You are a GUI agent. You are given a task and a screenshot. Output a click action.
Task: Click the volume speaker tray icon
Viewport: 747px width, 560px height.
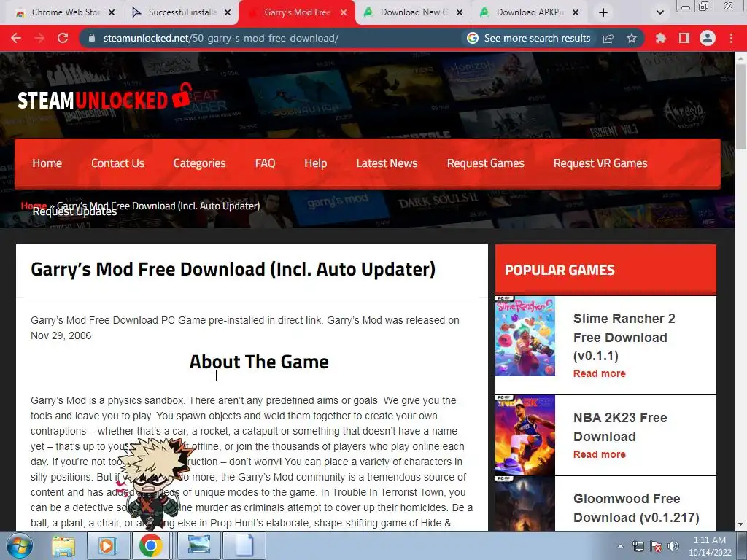[673, 546]
